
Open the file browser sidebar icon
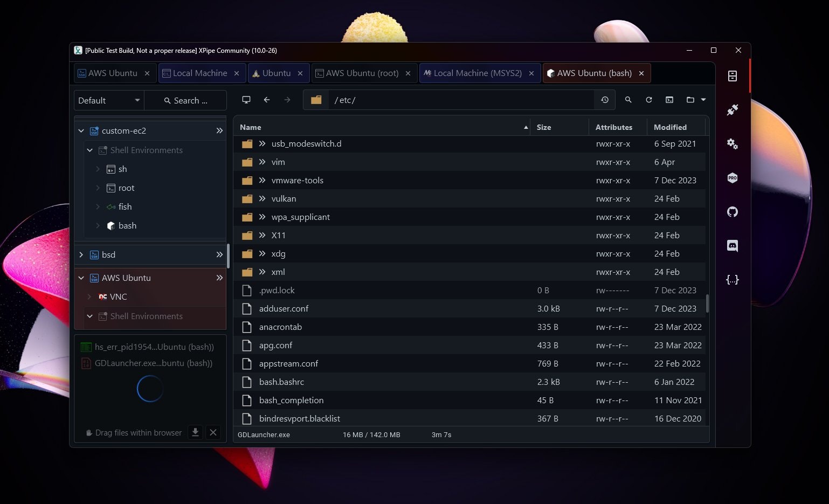point(732,76)
